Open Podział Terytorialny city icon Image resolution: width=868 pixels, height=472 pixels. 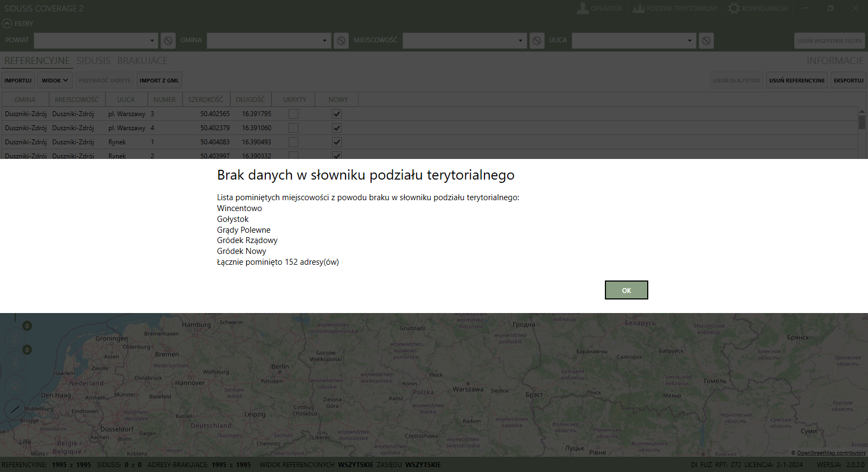(x=639, y=8)
